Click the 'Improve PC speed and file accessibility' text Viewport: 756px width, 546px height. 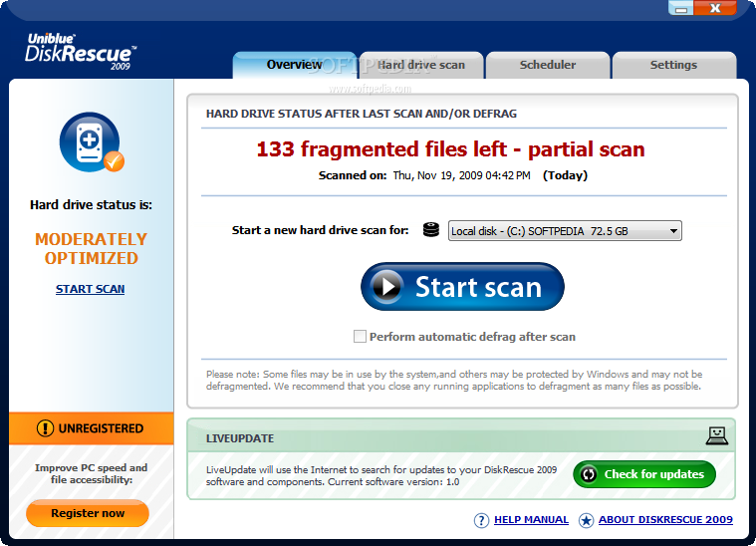pos(91,473)
